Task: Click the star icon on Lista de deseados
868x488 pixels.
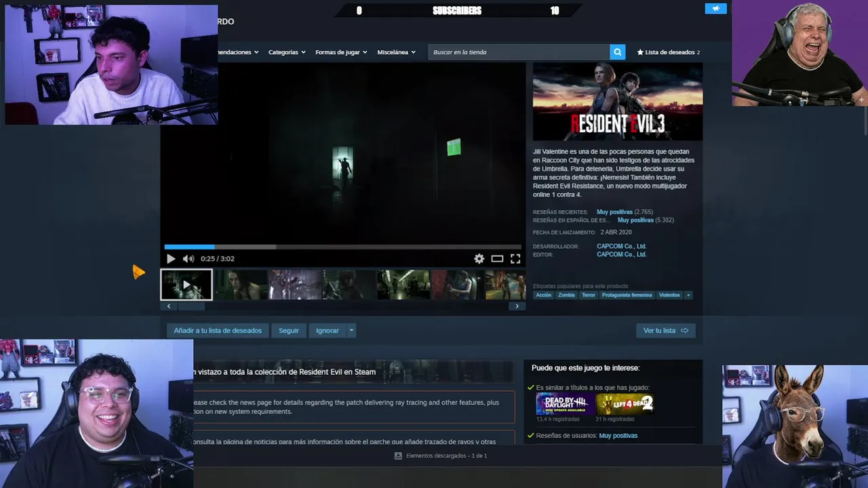Action: [x=640, y=52]
